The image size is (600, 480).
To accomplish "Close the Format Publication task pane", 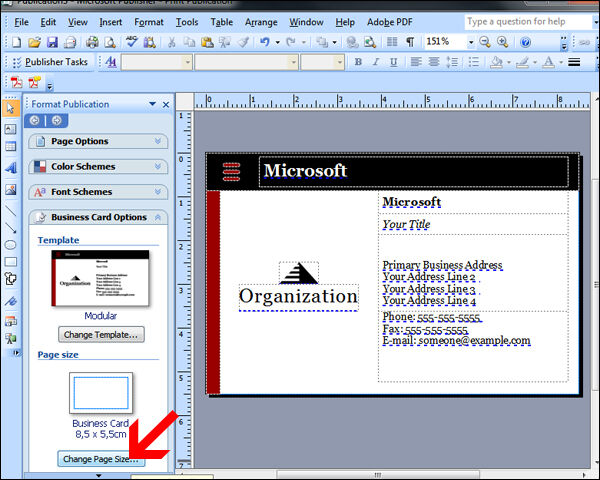I will tap(166, 104).
